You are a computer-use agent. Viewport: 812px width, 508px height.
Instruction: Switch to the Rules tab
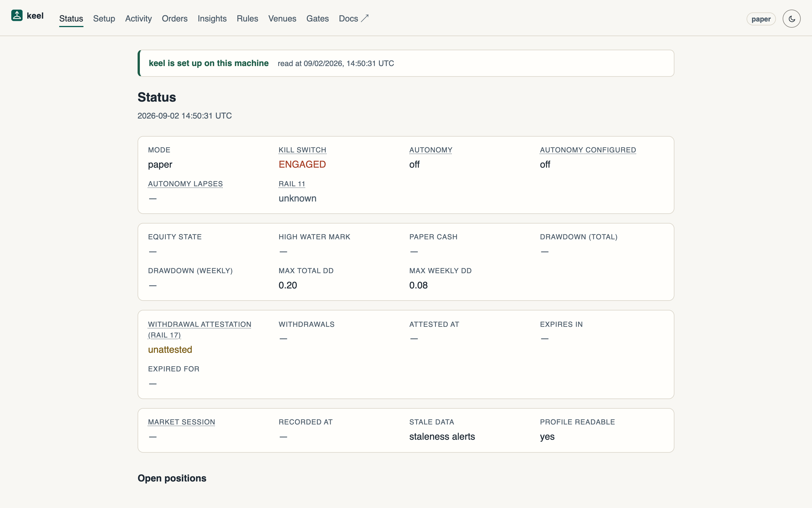(247, 18)
